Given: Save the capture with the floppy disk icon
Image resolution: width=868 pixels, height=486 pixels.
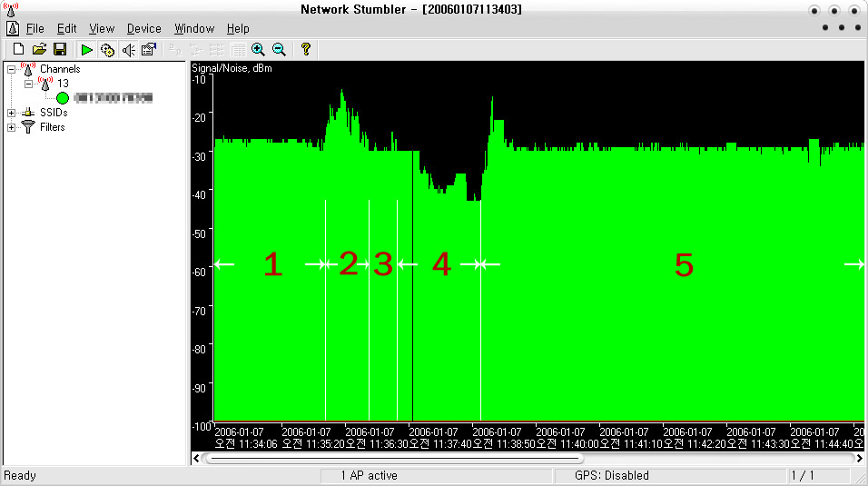Looking at the screenshot, I should pyautogui.click(x=60, y=49).
